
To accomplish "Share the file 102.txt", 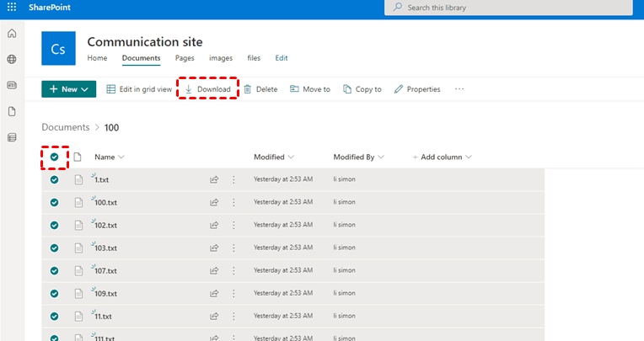I will pyautogui.click(x=214, y=225).
